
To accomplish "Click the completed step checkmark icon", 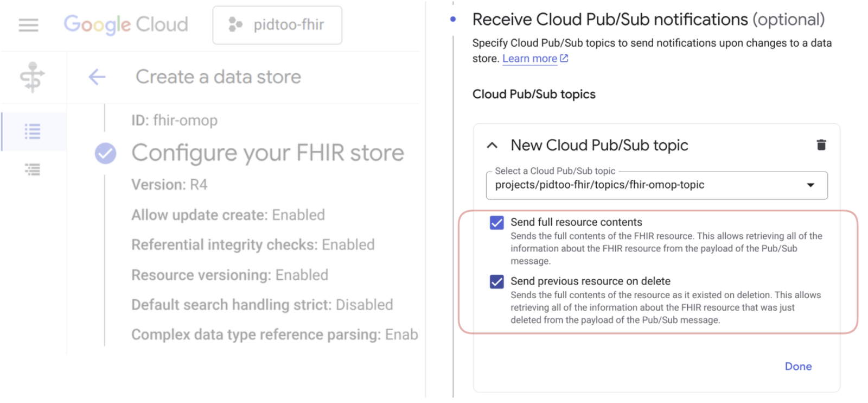I will (x=105, y=153).
